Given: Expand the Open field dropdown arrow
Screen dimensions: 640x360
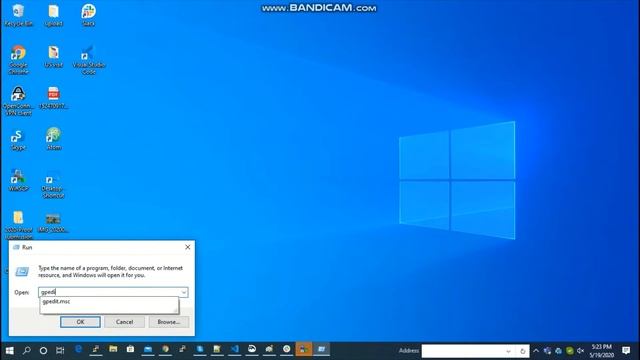Looking at the screenshot, I should [184, 292].
